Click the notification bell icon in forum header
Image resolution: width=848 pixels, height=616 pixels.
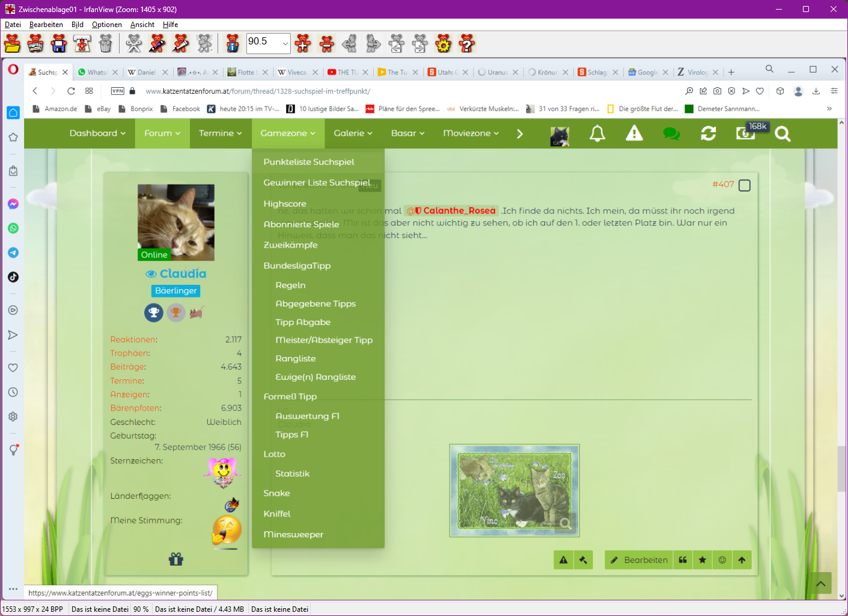597,133
